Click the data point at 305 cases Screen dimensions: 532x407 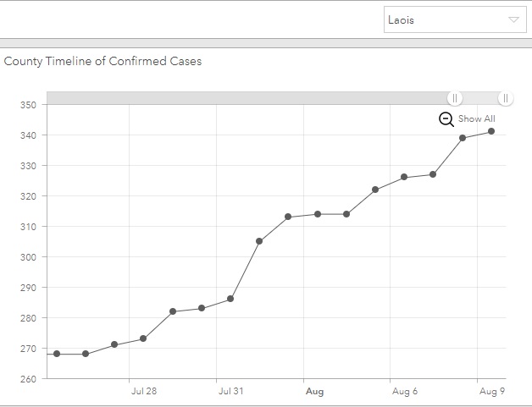pos(259,241)
